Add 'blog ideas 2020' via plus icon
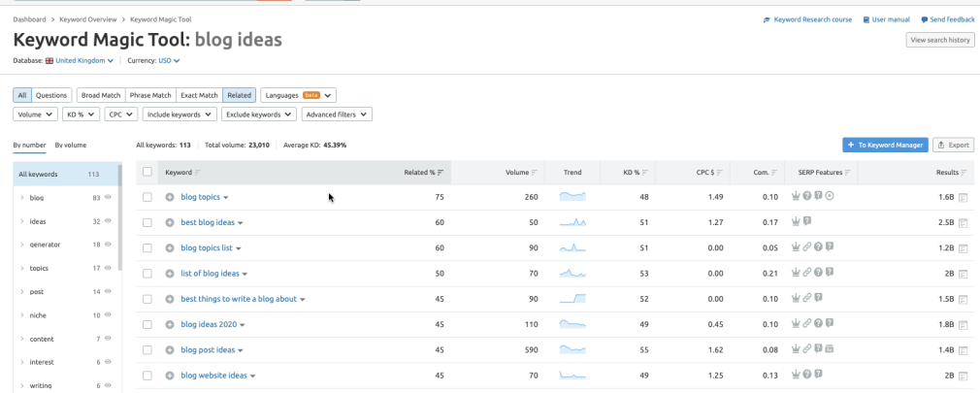The height and width of the screenshot is (393, 980). (x=170, y=325)
